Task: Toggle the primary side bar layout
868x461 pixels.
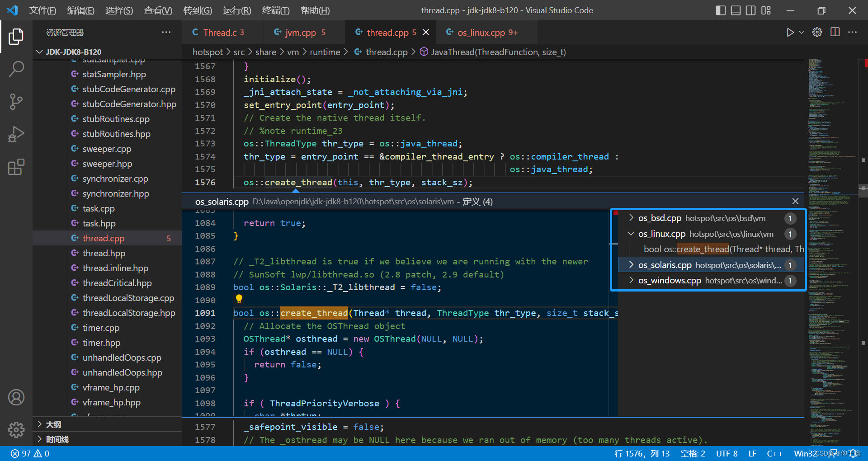Action: pos(721,10)
